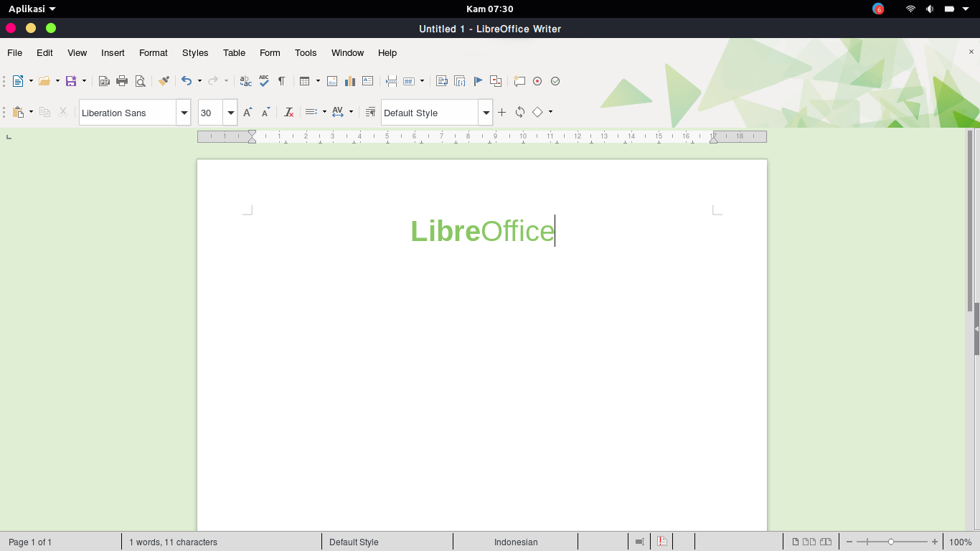The image size is (980, 551).
Task: Insert a cross-reference
Action: (x=496, y=81)
